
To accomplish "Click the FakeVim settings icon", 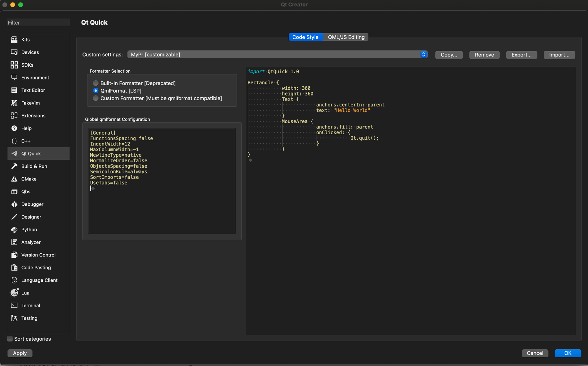I will [x=14, y=103].
